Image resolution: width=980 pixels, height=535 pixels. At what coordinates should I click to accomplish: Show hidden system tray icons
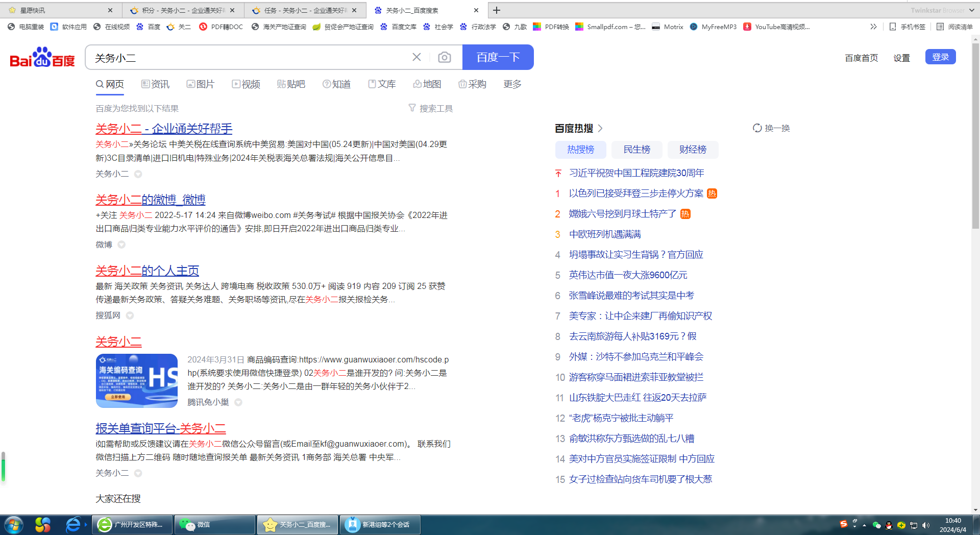(x=864, y=525)
